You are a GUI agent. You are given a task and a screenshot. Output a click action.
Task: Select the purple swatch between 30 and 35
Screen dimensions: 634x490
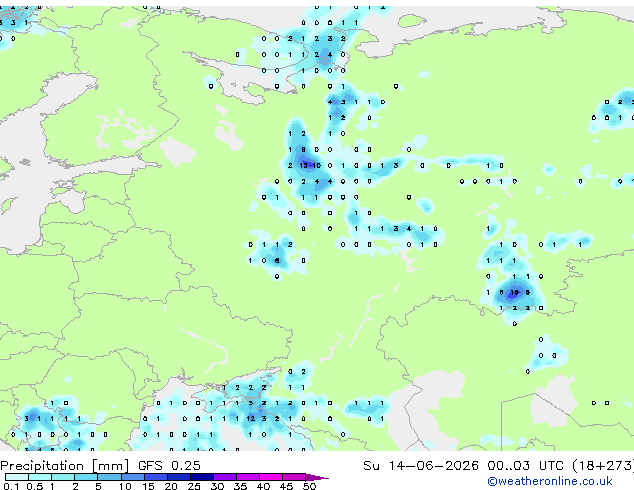224,477
